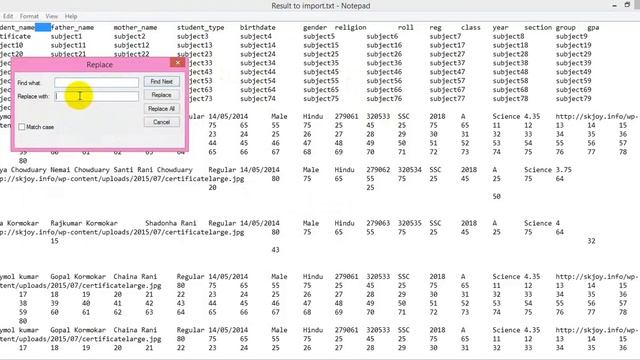Toggle the Match case checkbox
640x360 pixels.
(x=22, y=127)
